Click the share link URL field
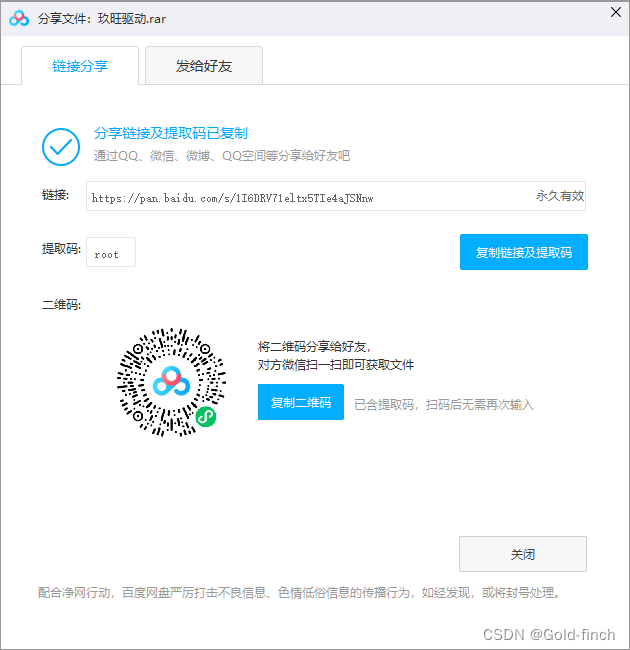Viewport: 630px width, 650px height. click(336, 196)
